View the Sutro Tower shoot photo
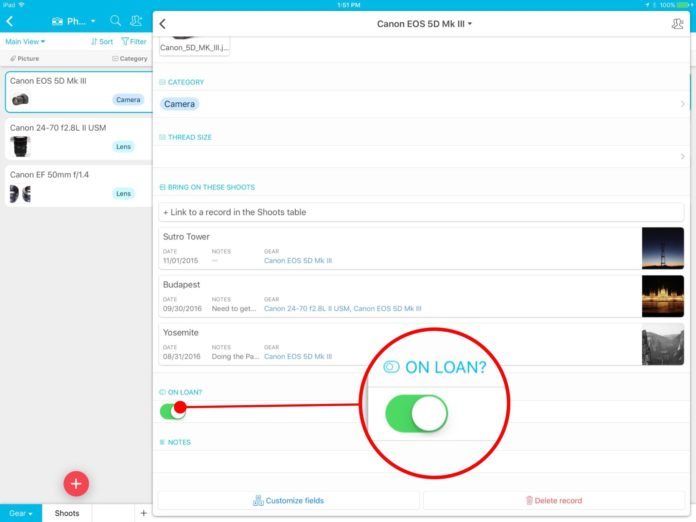The width and height of the screenshot is (696, 522). click(663, 248)
